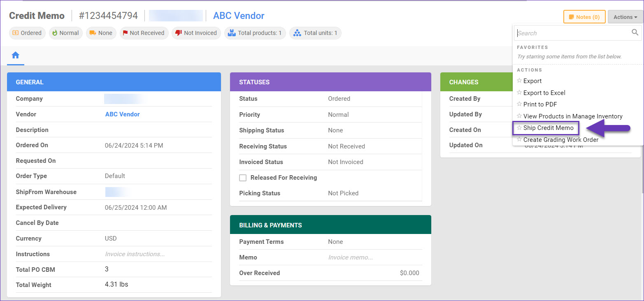This screenshot has height=301, width=644.
Task: Enable the Released For Receiving checkbox
Action: [x=243, y=178]
